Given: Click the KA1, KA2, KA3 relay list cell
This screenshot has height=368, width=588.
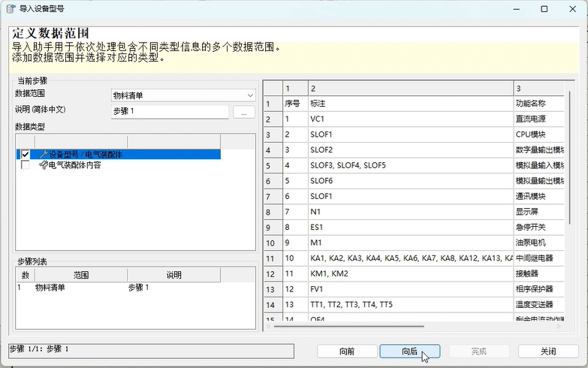Looking at the screenshot, I should click(411, 258).
